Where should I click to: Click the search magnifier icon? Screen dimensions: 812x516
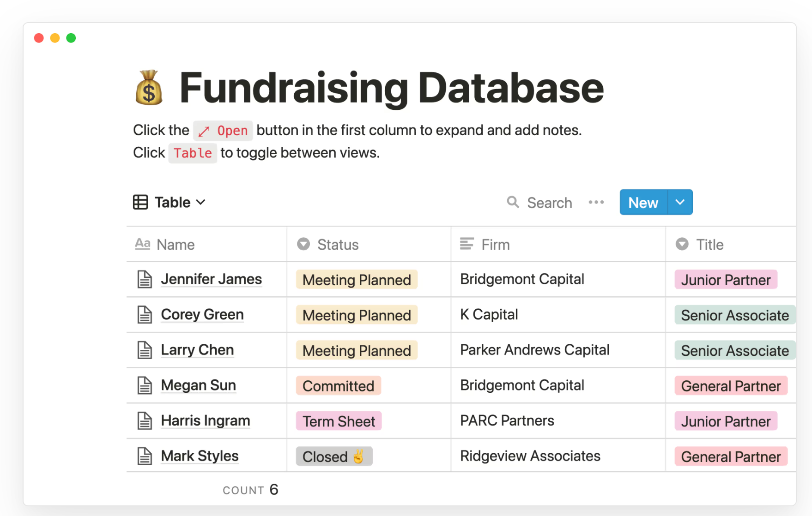pyautogui.click(x=513, y=202)
